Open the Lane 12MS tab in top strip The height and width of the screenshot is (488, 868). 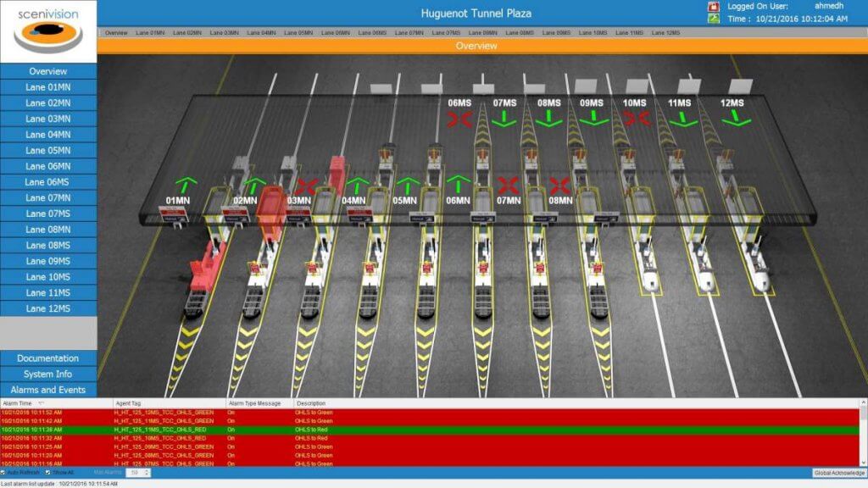[x=666, y=33]
